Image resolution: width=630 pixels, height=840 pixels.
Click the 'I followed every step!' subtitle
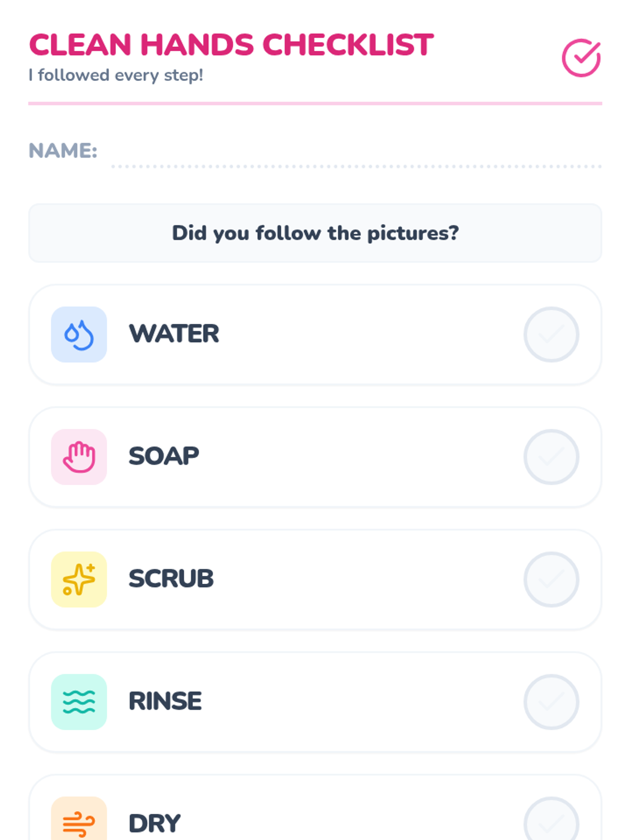click(115, 76)
